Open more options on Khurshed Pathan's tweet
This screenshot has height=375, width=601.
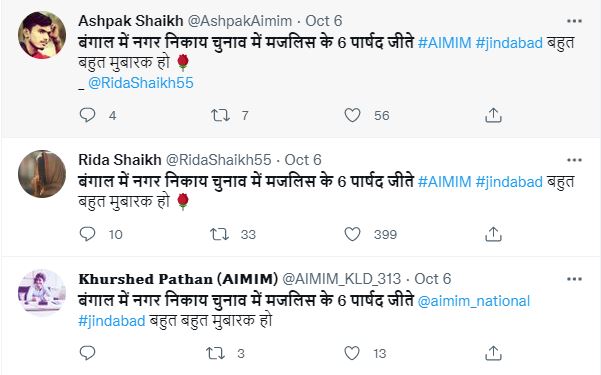tap(574, 279)
